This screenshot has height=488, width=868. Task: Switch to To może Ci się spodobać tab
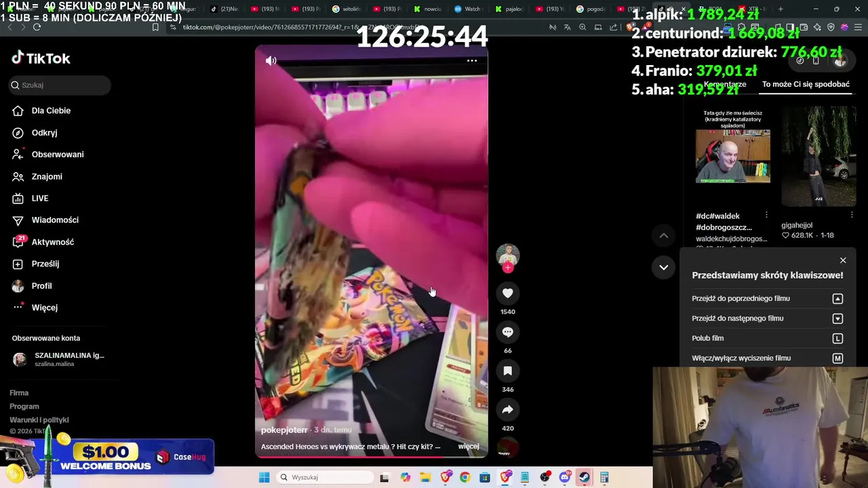pyautogui.click(x=806, y=84)
